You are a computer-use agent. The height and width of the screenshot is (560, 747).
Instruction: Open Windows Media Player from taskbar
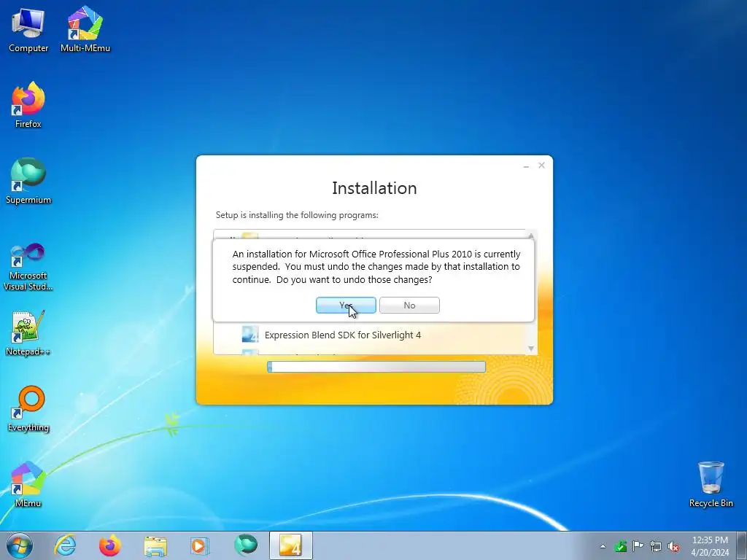(x=199, y=545)
